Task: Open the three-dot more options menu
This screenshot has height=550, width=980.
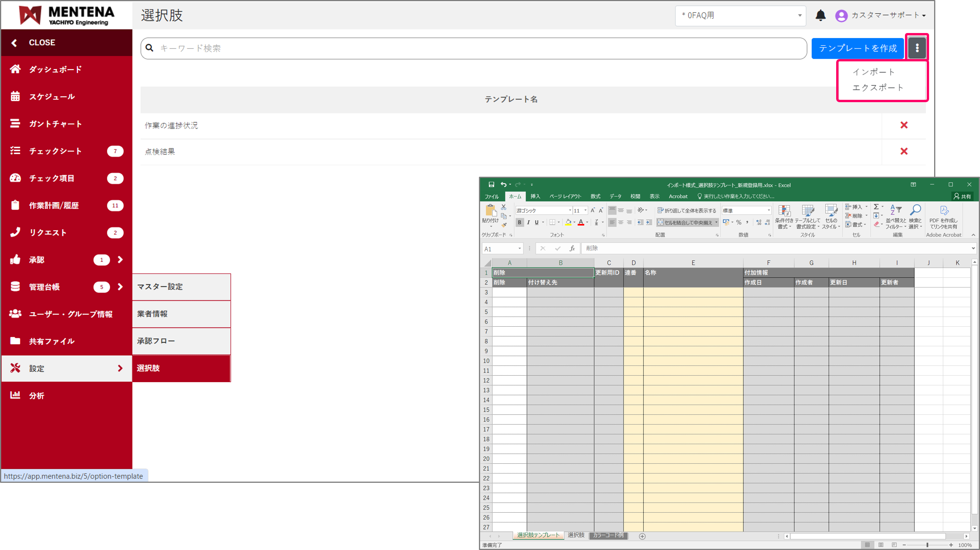Action: [x=917, y=48]
